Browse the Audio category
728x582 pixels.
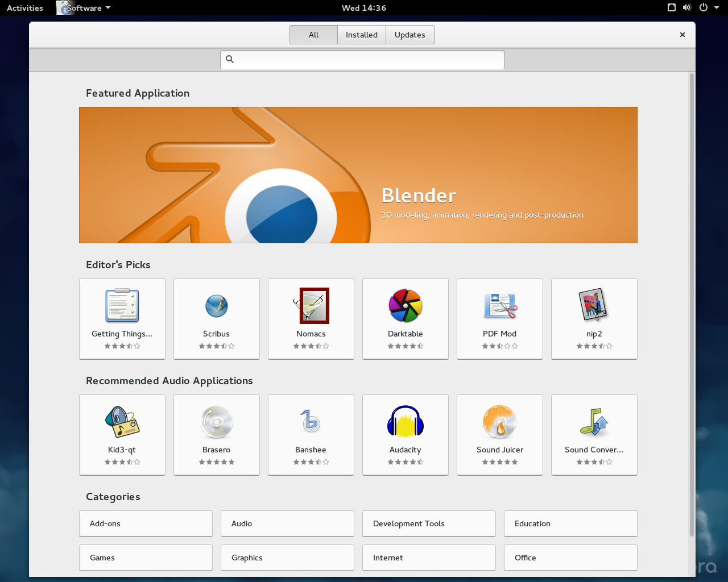coord(287,523)
